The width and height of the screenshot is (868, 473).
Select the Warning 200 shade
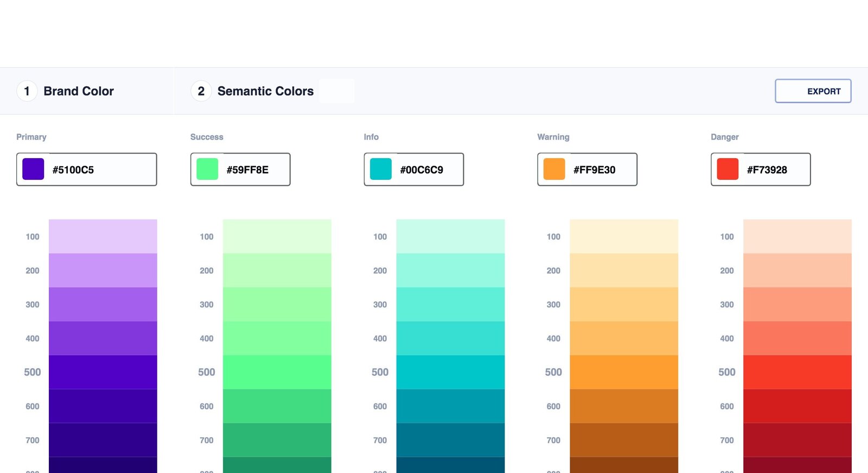[x=624, y=270]
